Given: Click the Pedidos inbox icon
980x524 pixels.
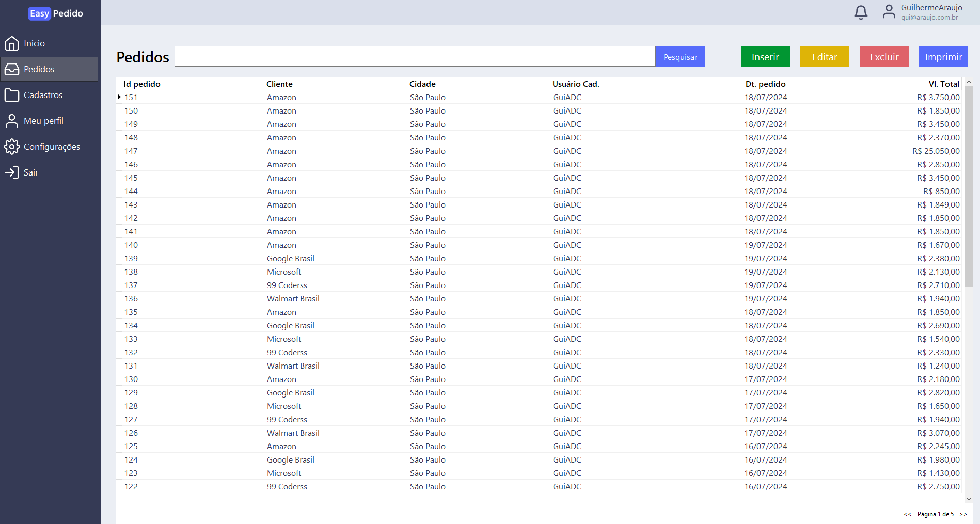Looking at the screenshot, I should click(12, 69).
